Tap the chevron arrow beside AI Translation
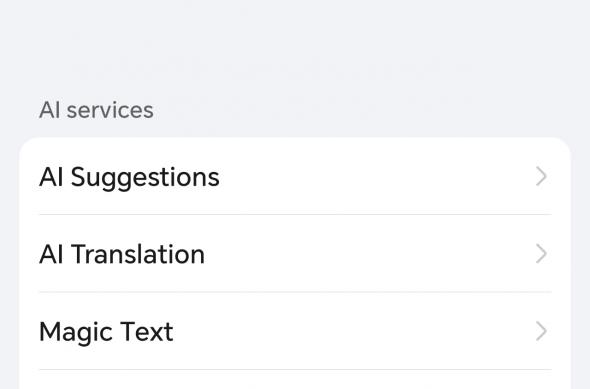The height and width of the screenshot is (389, 590). tap(541, 254)
